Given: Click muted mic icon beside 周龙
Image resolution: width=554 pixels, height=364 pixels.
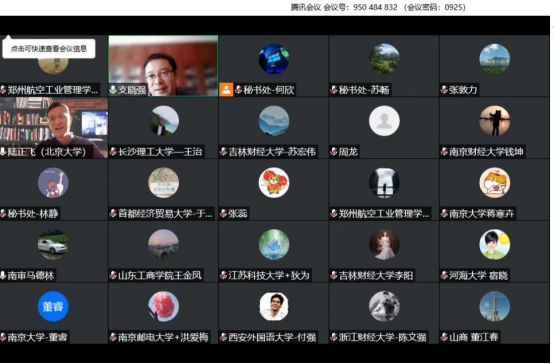Looking at the screenshot, I should [334, 152].
